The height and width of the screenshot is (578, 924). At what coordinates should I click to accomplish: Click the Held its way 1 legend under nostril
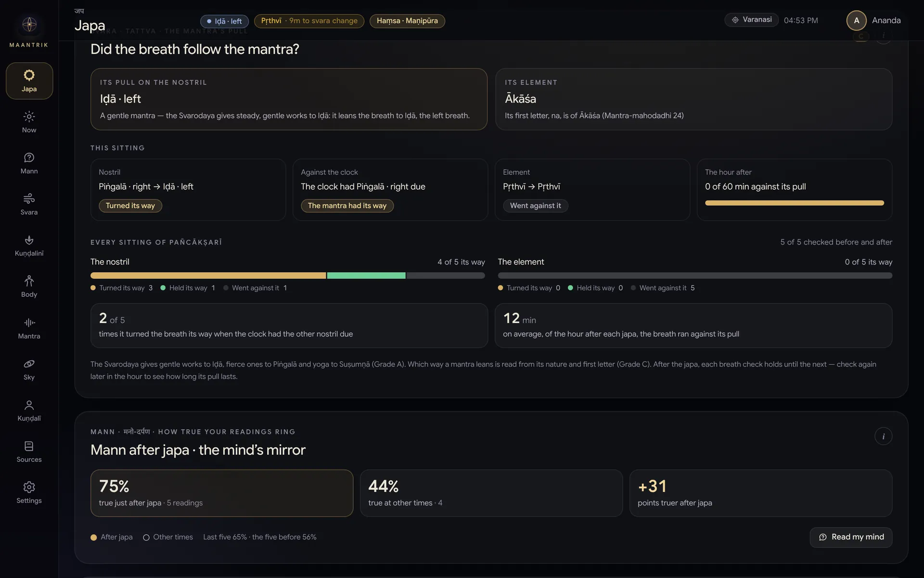[188, 288]
